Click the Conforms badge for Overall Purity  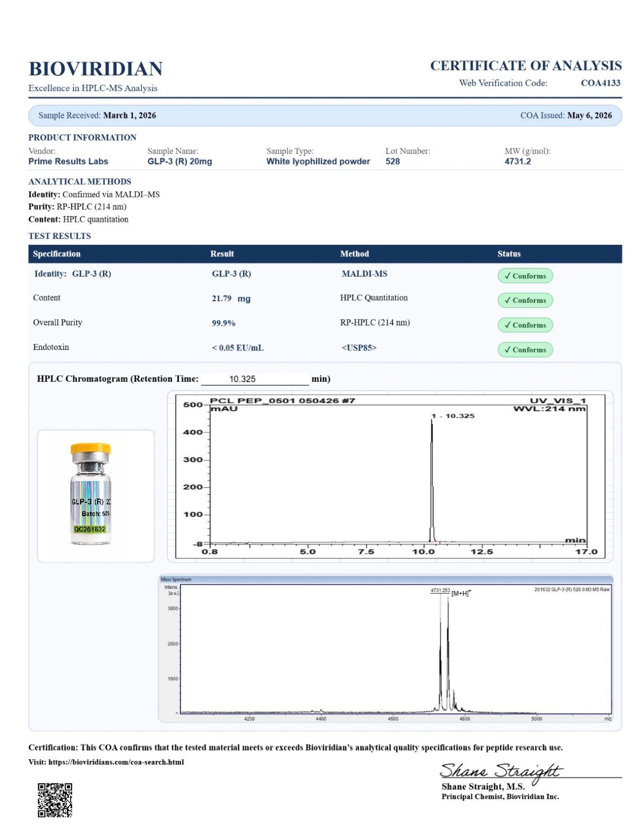click(x=525, y=325)
